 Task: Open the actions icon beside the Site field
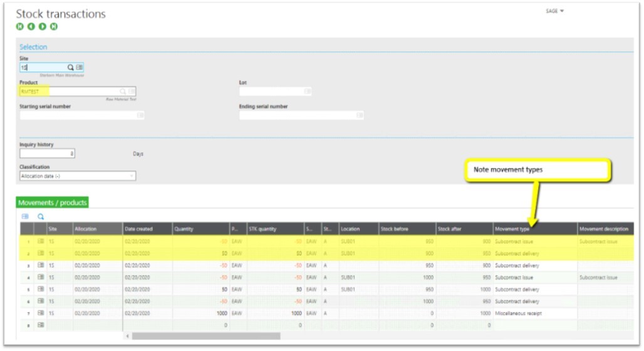[80, 67]
